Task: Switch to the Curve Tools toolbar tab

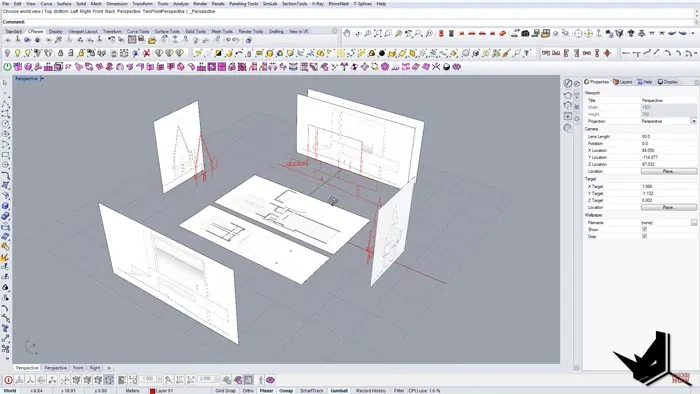Action: pos(138,32)
